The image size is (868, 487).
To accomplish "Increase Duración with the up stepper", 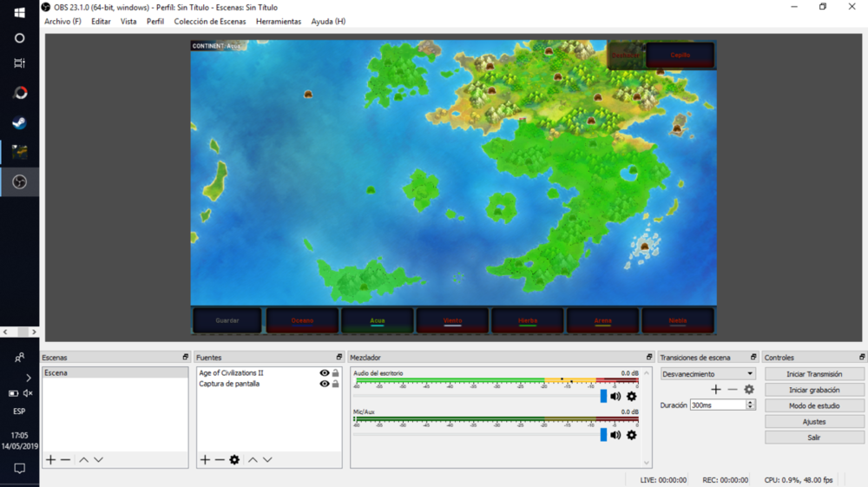I will (750, 402).
